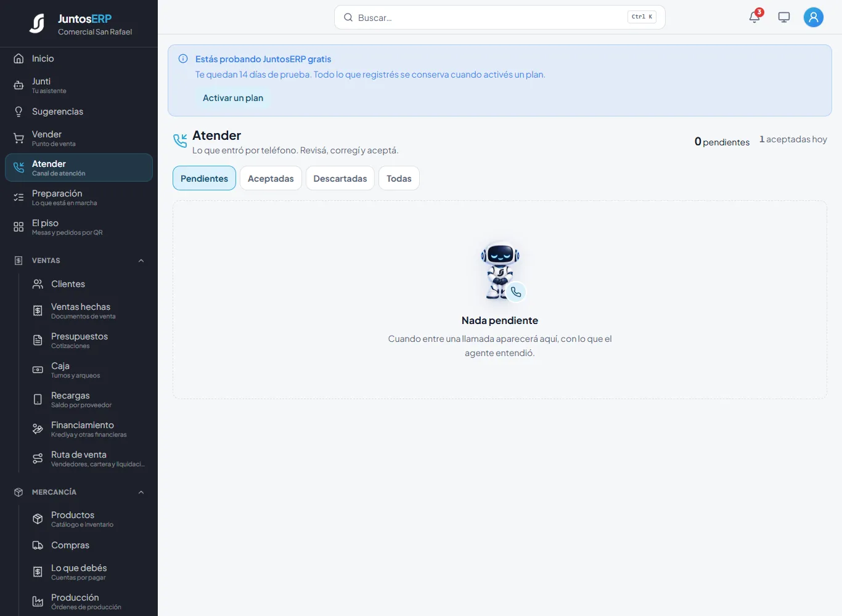Click the Comercial San Rafael company name
842x616 pixels.
coord(95,32)
